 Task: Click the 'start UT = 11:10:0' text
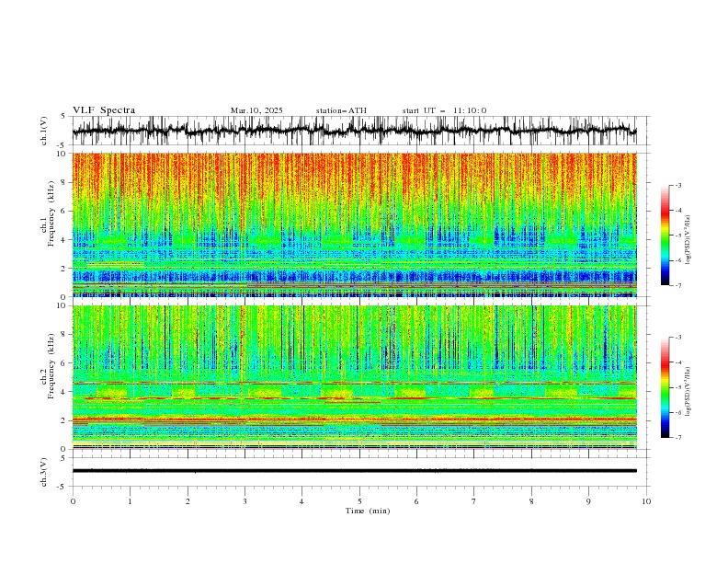coord(444,110)
